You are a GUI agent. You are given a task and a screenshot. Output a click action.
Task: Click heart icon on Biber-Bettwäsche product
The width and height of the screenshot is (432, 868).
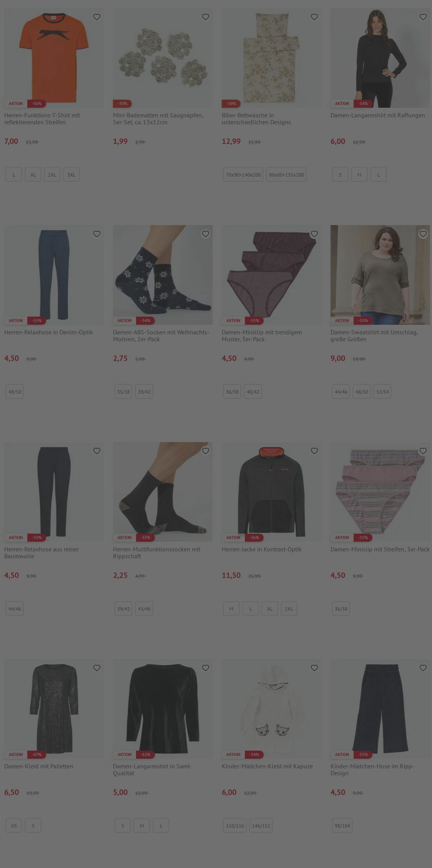coord(314,17)
